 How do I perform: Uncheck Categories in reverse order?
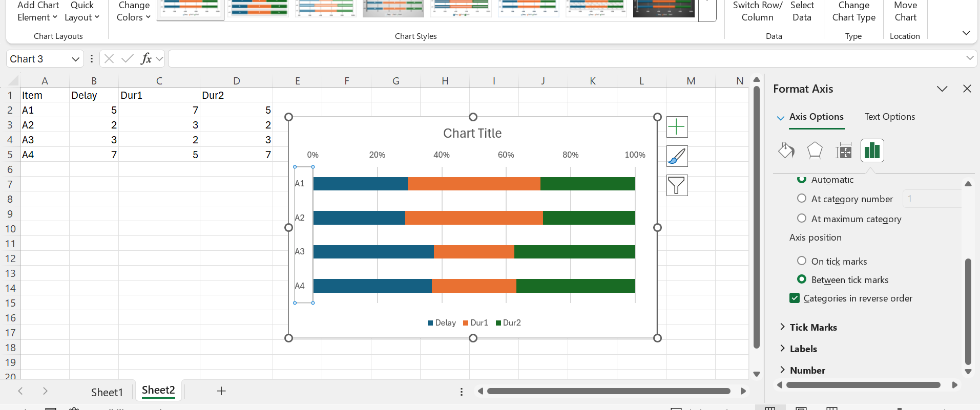[x=795, y=298]
